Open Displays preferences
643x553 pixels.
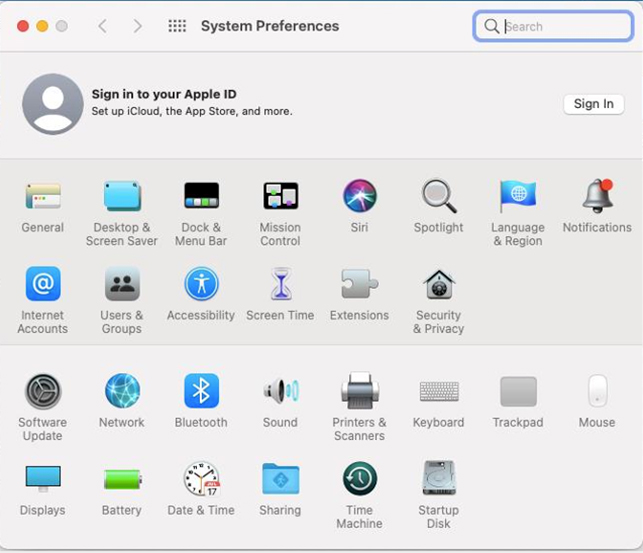point(43,479)
